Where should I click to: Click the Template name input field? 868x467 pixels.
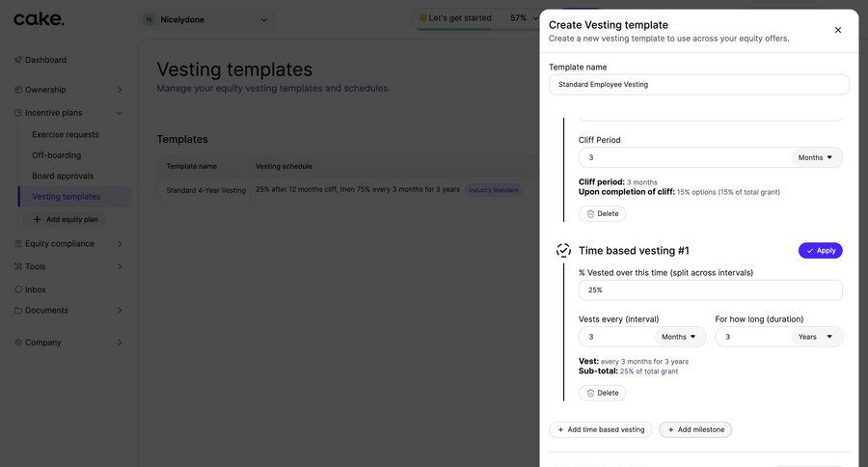pyautogui.click(x=698, y=85)
